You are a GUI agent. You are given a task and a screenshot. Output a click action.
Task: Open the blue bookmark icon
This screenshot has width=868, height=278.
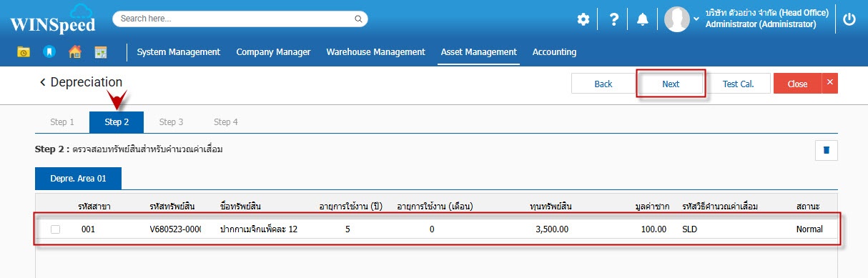pos(49,52)
